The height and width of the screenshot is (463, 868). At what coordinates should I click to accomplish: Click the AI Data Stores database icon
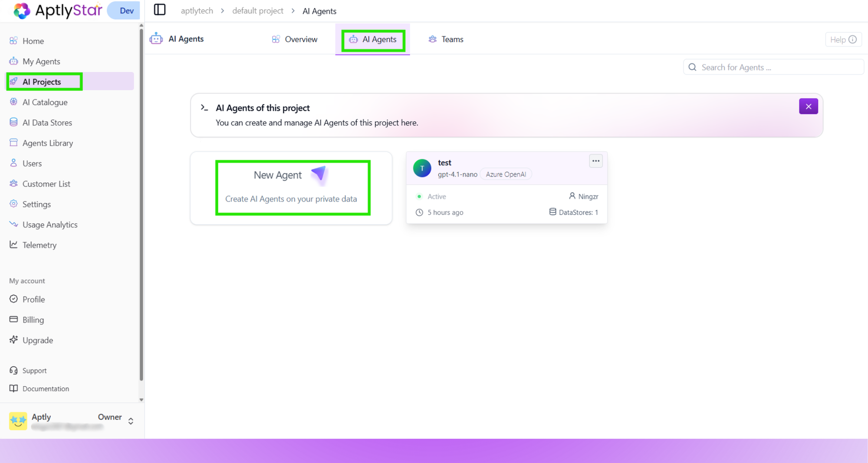(14, 122)
